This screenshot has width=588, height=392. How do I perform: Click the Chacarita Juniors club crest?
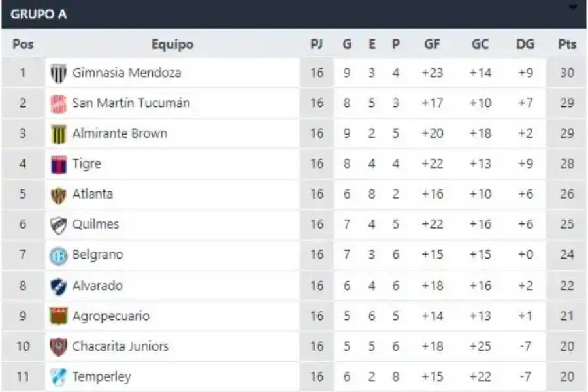click(x=58, y=346)
